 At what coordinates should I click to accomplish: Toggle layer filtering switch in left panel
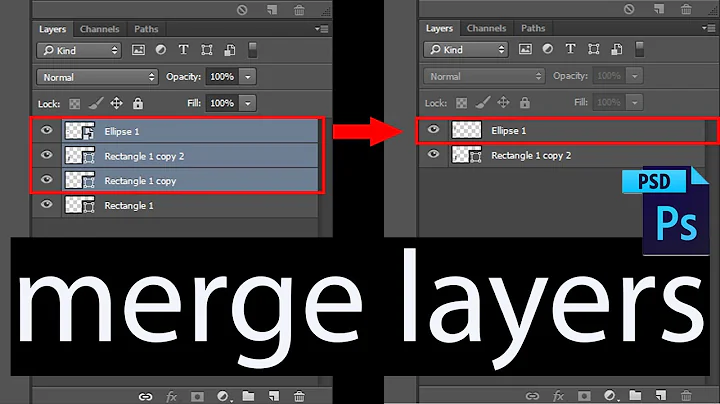[x=252, y=50]
